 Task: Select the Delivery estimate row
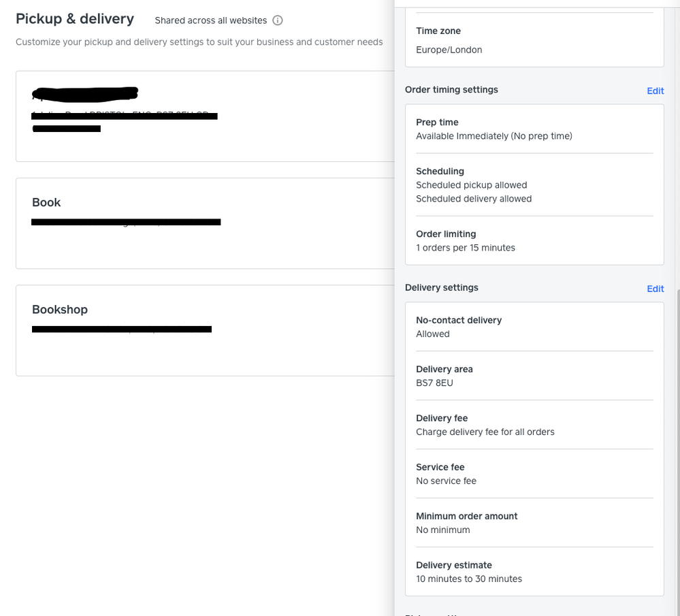pyautogui.click(x=534, y=572)
